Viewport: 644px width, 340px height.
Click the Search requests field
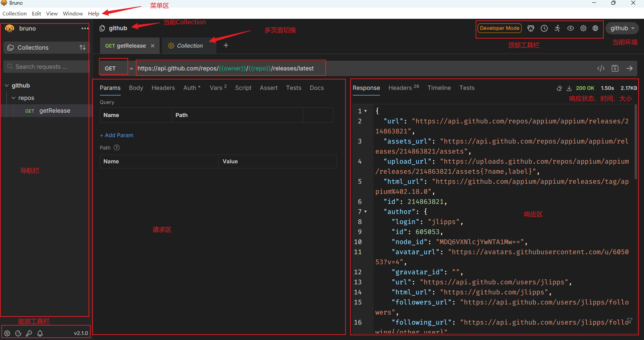tap(46, 67)
